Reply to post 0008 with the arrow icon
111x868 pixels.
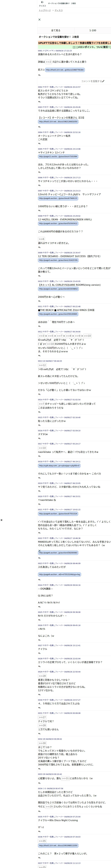[x=39, y=247]
